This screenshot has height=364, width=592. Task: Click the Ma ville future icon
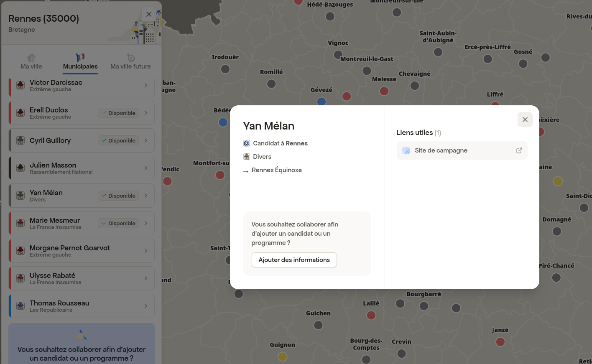click(130, 58)
